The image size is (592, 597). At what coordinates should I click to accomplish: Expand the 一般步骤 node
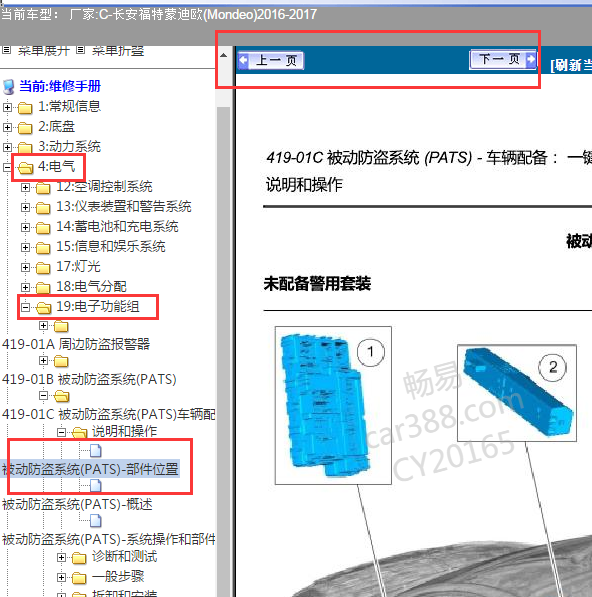point(61,577)
